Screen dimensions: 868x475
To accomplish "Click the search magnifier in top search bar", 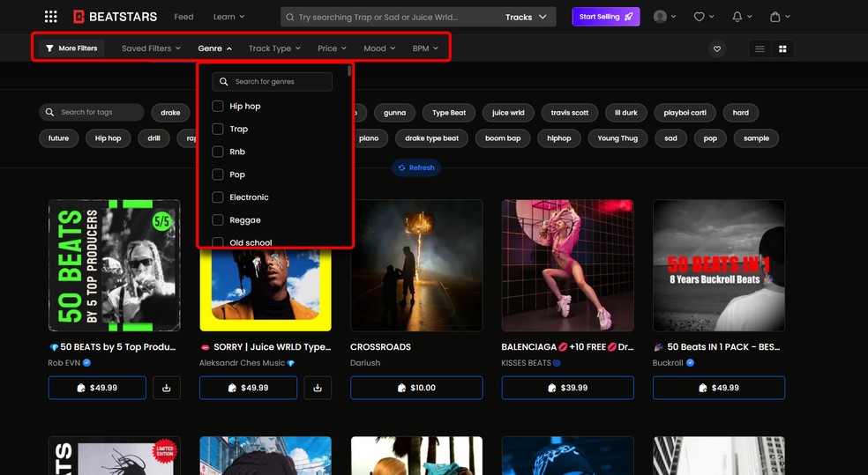I will coord(289,17).
